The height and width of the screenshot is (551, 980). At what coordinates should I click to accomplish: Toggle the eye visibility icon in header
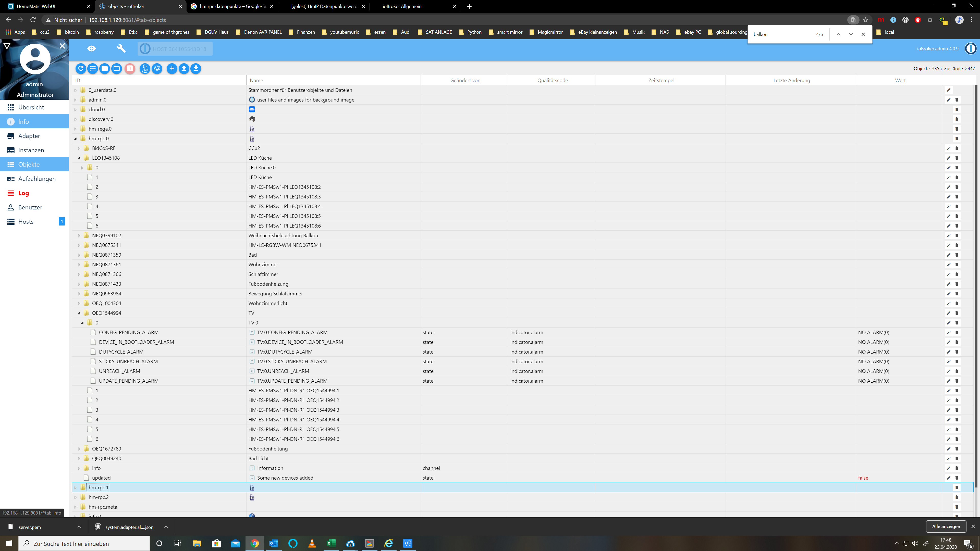(91, 48)
